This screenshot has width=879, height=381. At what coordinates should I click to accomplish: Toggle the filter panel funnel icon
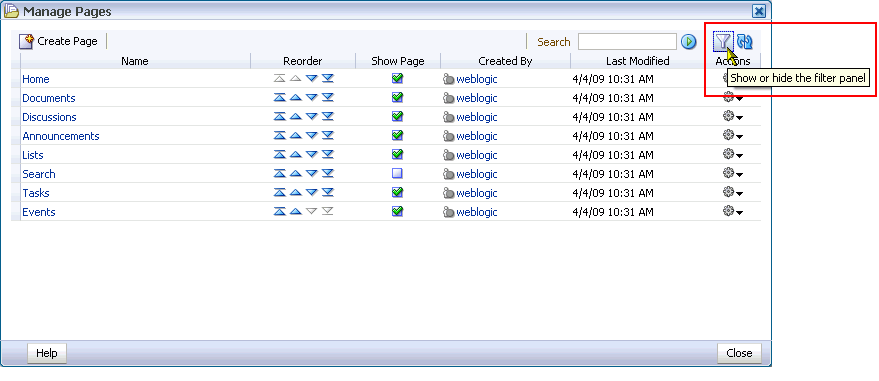point(723,41)
